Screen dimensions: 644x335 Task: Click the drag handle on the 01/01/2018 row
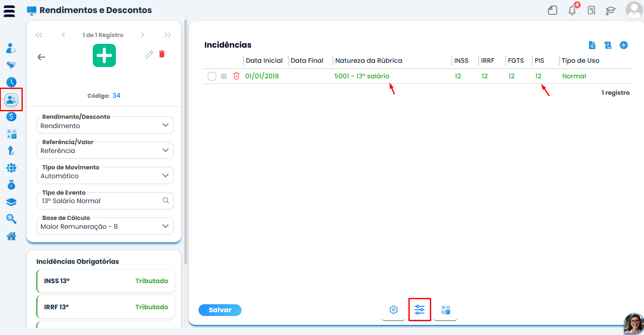224,76
